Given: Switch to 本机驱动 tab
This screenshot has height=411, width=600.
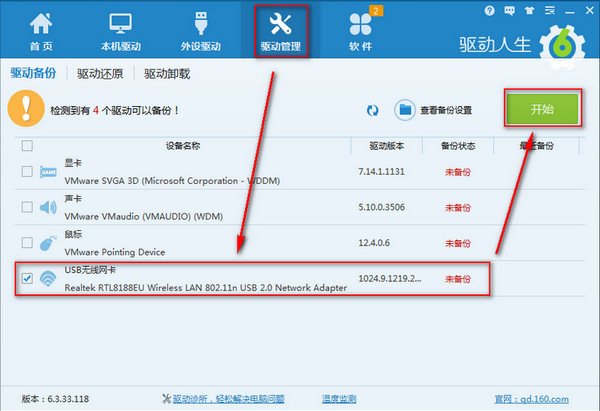Looking at the screenshot, I should point(121,31).
